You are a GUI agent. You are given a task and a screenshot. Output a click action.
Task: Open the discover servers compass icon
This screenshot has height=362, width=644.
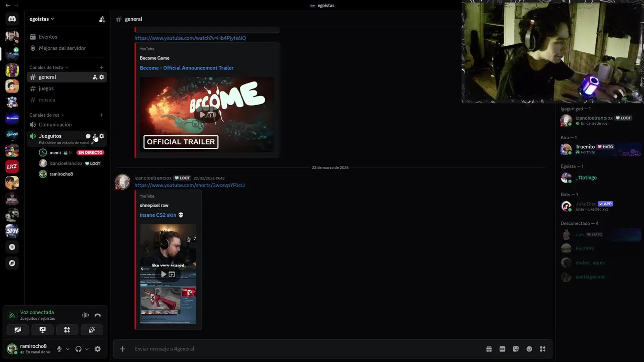tap(12, 263)
